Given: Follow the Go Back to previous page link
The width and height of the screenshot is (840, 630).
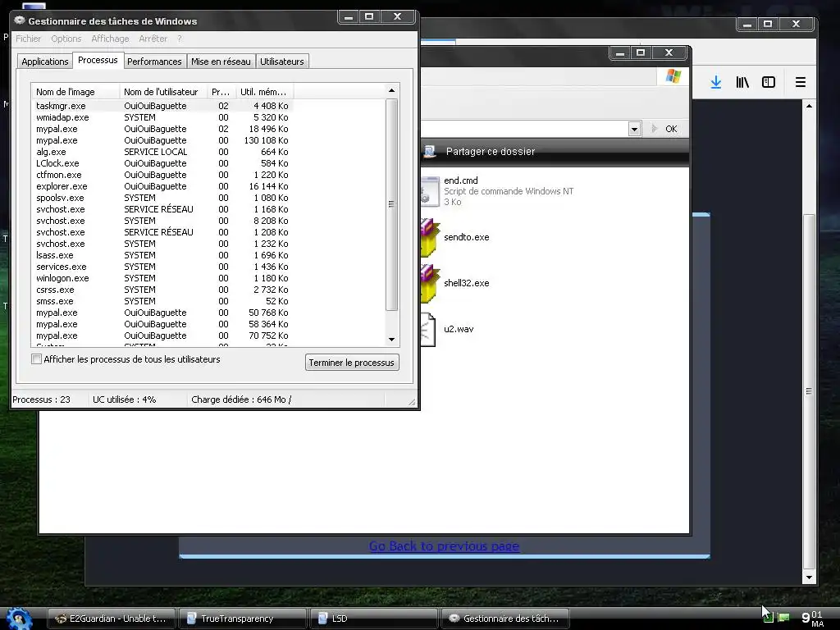Looking at the screenshot, I should (444, 546).
